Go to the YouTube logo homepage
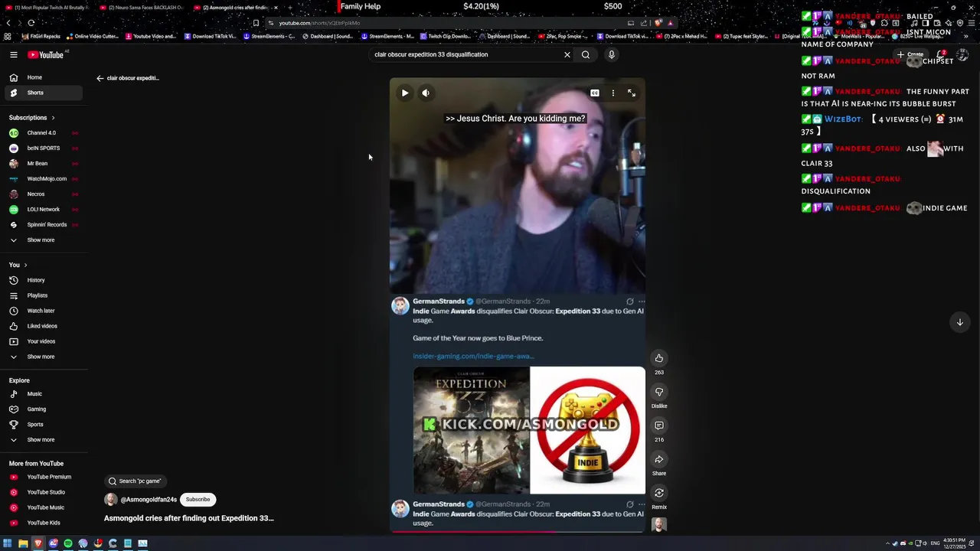This screenshot has width=980, height=551. point(46,54)
